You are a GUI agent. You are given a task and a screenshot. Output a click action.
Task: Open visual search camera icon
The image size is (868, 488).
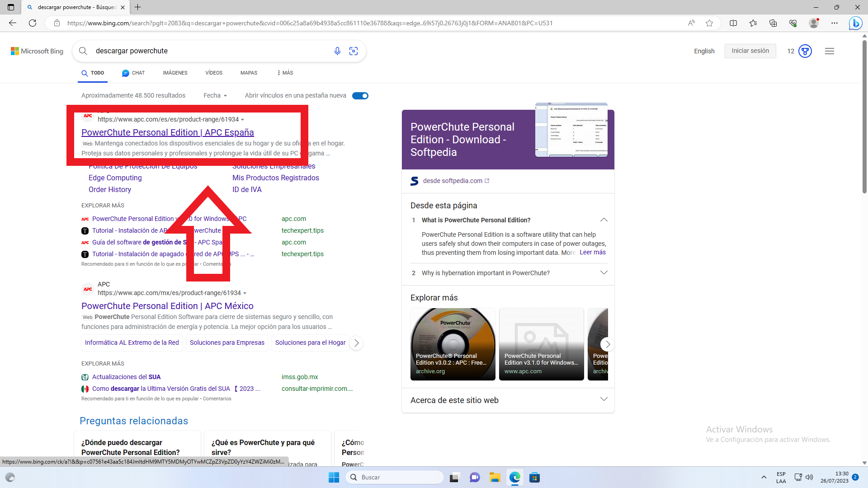[354, 51]
